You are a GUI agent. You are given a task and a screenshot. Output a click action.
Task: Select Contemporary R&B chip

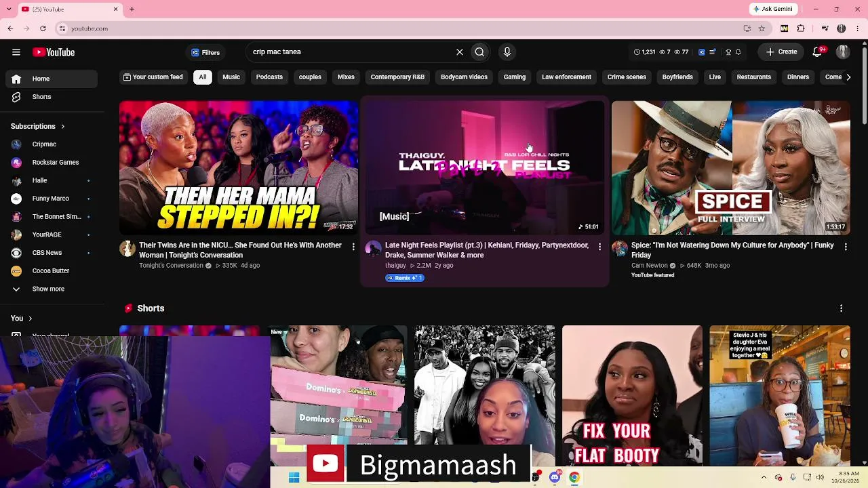click(397, 77)
